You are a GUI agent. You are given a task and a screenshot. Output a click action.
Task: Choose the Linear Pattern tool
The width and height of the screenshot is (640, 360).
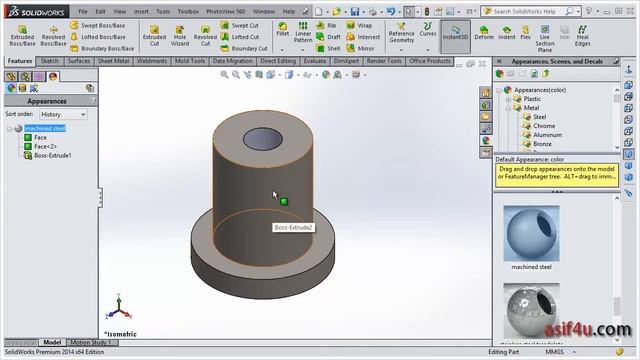point(303,32)
